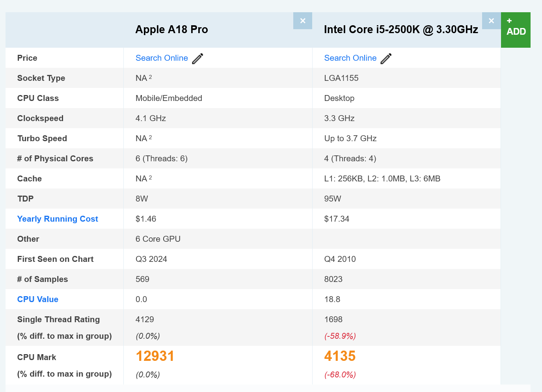Viewport: 542px width, 392px height.
Task: Click the First Seen on Chart label
Action: pos(56,259)
